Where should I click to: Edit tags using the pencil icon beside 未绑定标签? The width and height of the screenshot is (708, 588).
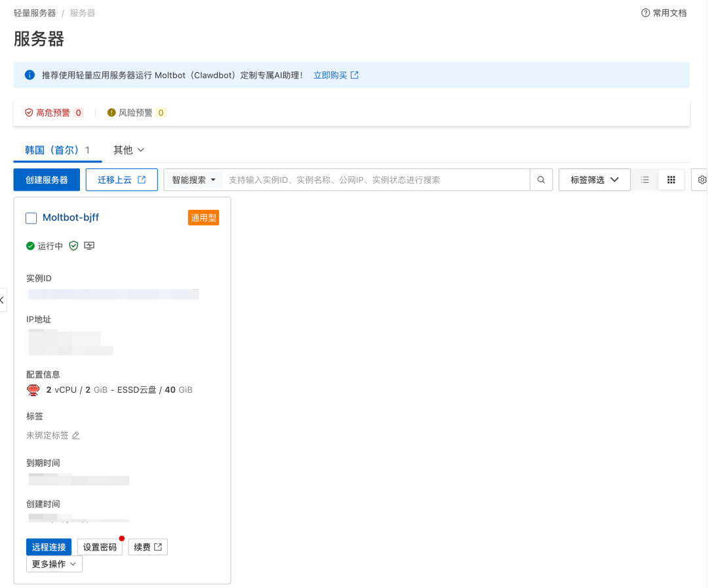click(75, 435)
